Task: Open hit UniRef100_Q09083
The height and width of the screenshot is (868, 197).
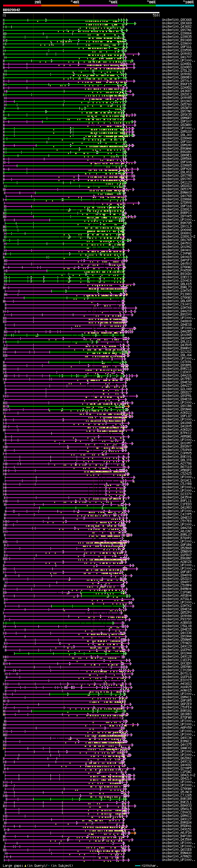Action: coord(177,54)
